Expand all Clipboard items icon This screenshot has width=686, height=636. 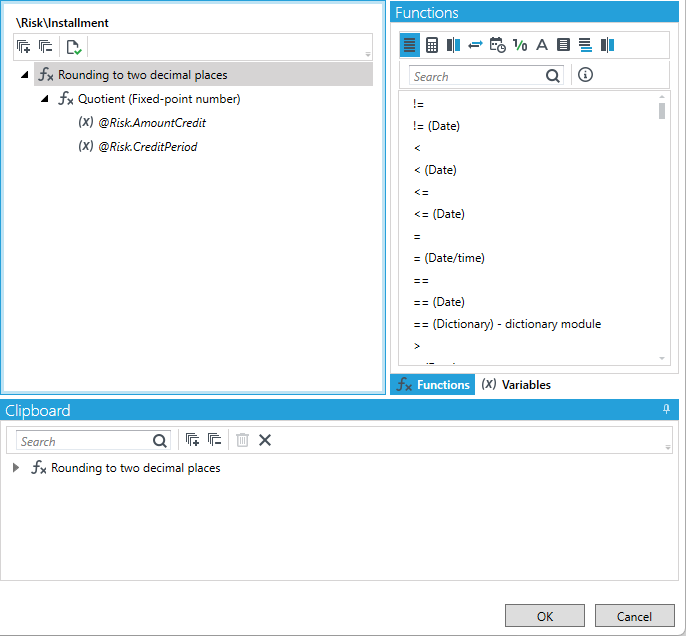pos(192,440)
